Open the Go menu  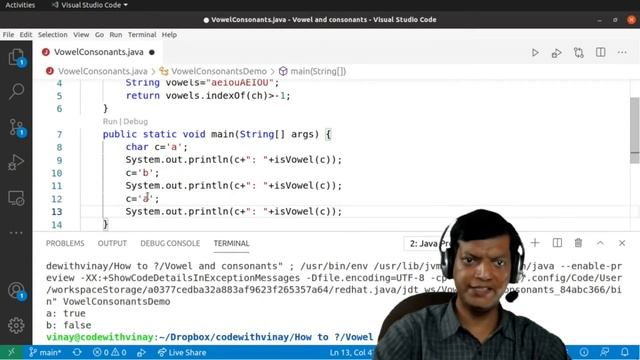coord(99,35)
